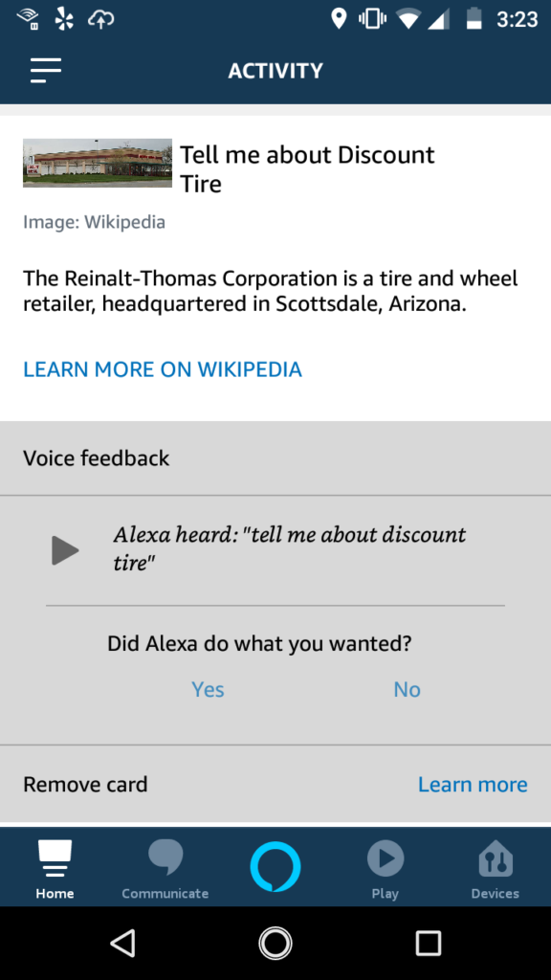Screen dimensions: 551x980
Task: Tap the Tell me about Discount Tire title
Action: tap(307, 169)
